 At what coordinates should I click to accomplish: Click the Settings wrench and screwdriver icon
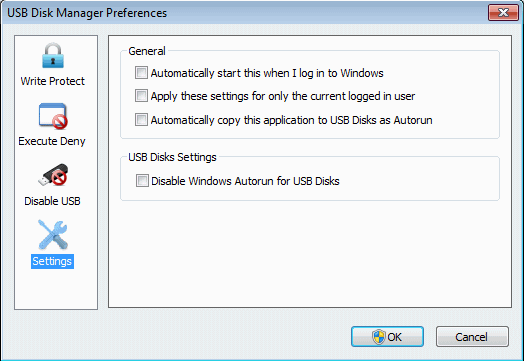click(x=53, y=234)
